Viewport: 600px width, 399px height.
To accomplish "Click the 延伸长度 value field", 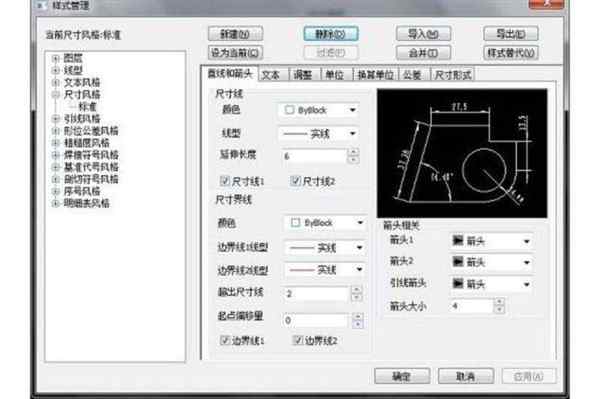I will click(315, 156).
